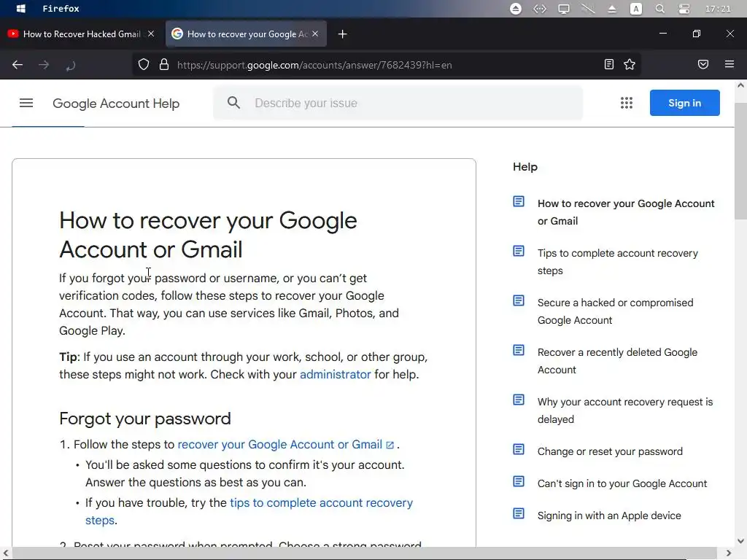The width and height of the screenshot is (747, 560).
Task: Open the display monitor tray icon
Action: [564, 9]
